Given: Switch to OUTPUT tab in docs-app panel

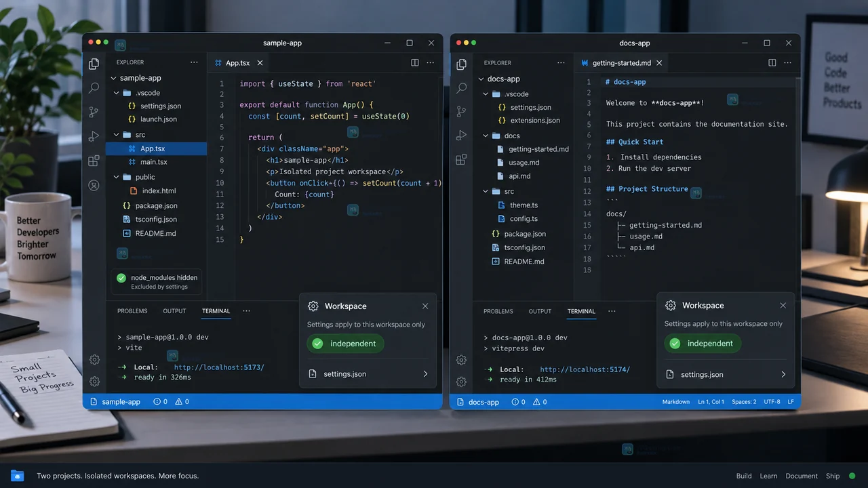Looking at the screenshot, I should tap(540, 311).
